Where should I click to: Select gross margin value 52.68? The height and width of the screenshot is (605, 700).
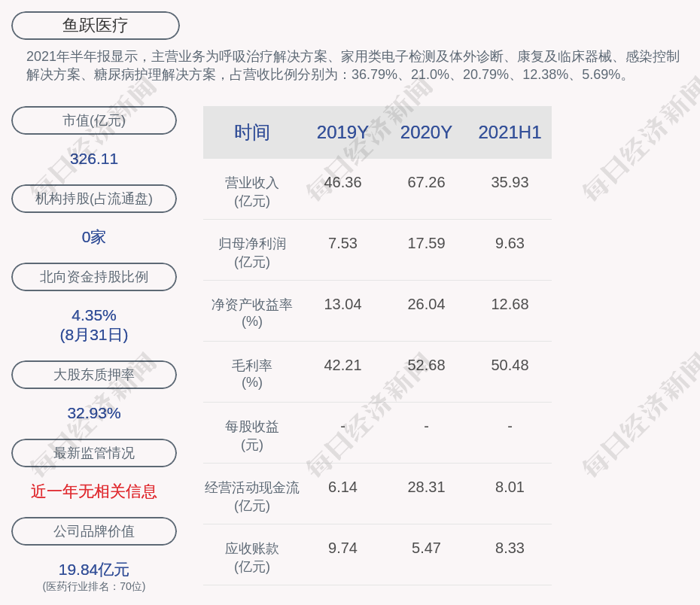[x=426, y=366]
